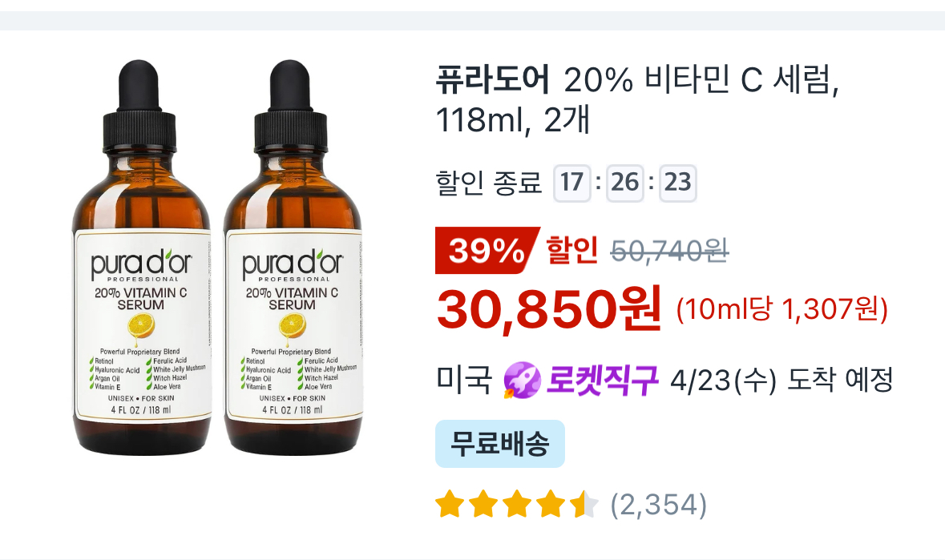Click the 4/23(수) 도착 예정 arrival text
Screen dimensions: 945x560
(x=781, y=381)
